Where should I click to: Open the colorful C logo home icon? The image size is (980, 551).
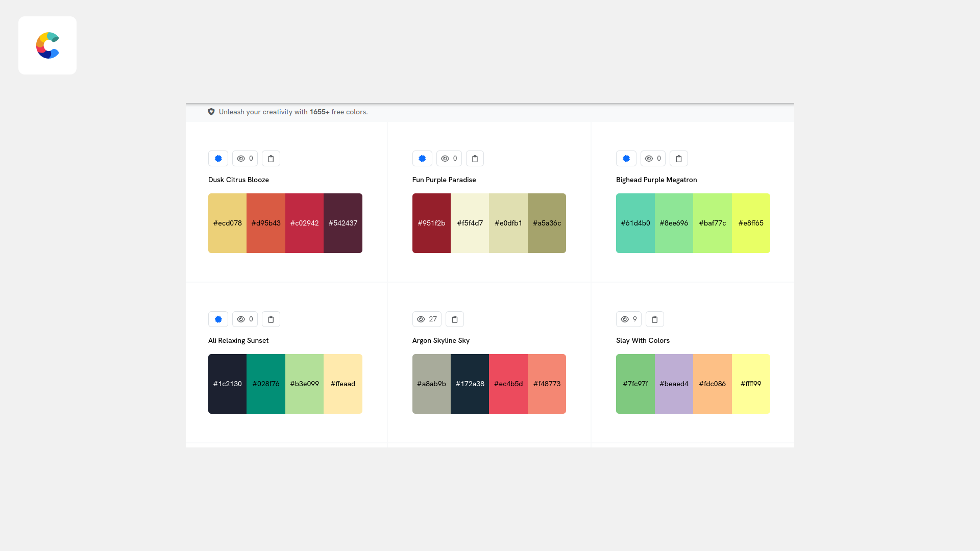(x=47, y=45)
